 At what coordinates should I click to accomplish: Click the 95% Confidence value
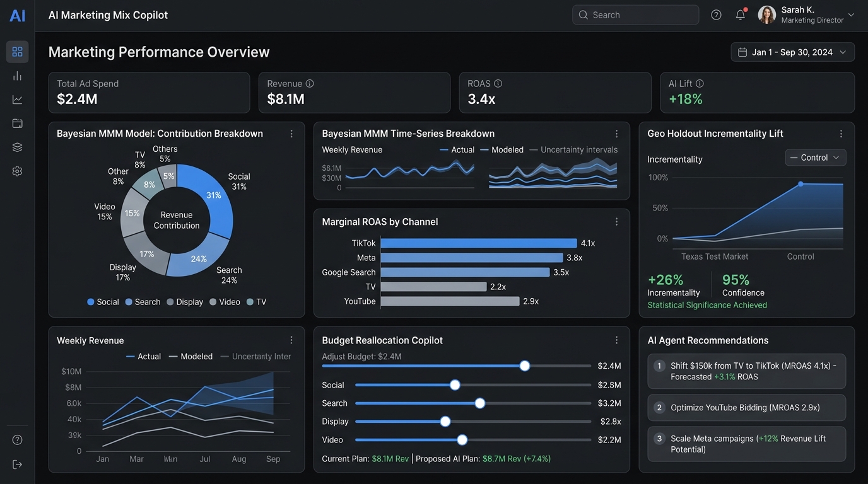pos(736,280)
